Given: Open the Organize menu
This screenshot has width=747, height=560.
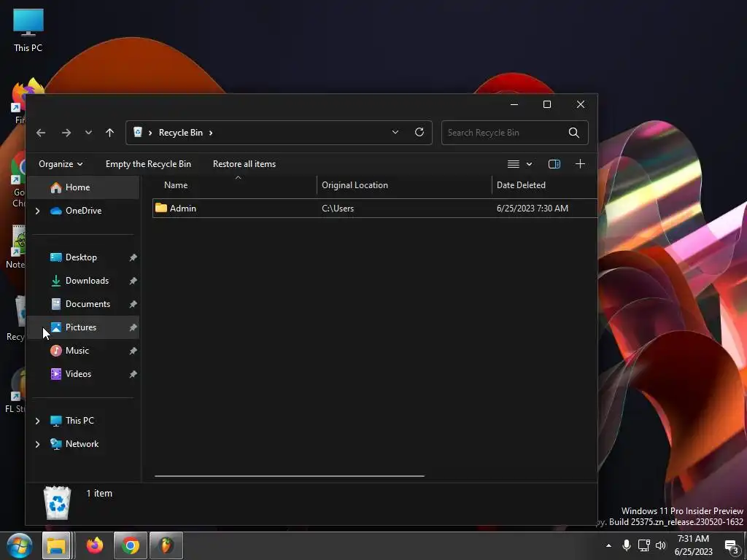Looking at the screenshot, I should [x=61, y=164].
